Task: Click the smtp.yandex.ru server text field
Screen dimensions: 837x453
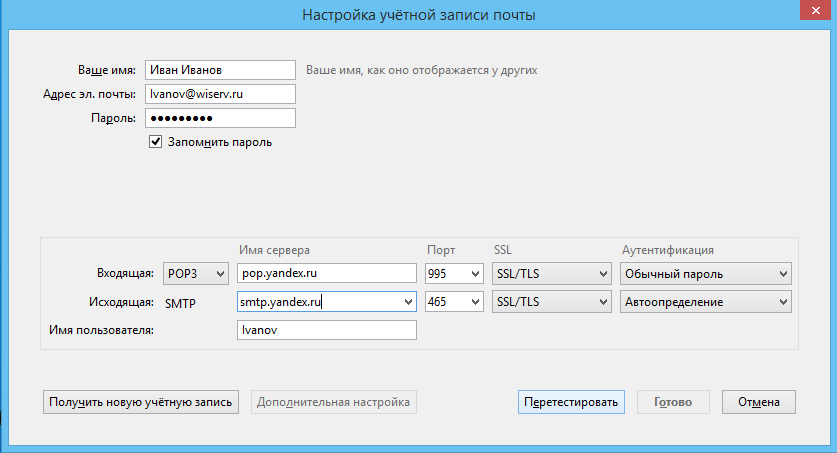Action: click(316, 301)
